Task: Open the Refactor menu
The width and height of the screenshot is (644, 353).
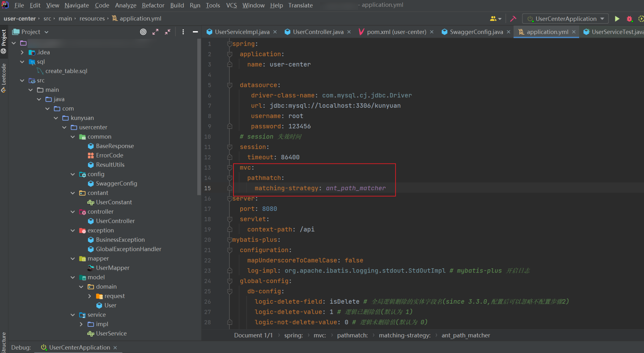Action: tap(153, 5)
